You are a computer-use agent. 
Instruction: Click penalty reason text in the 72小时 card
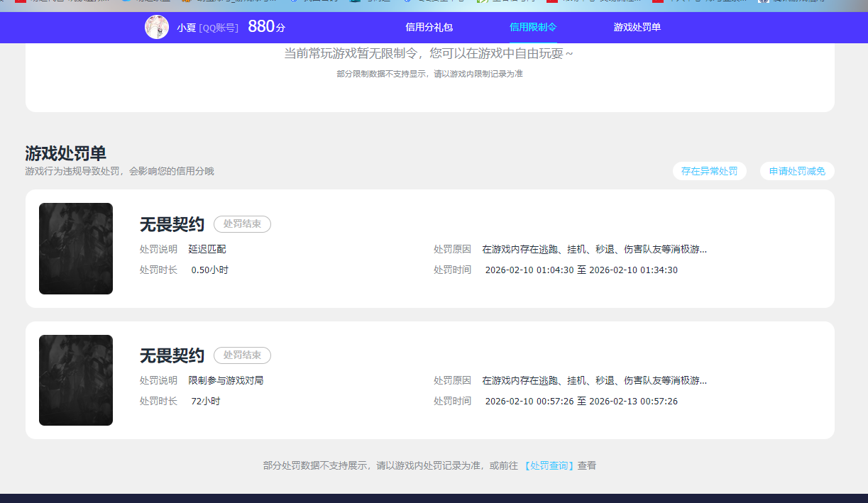pos(595,380)
